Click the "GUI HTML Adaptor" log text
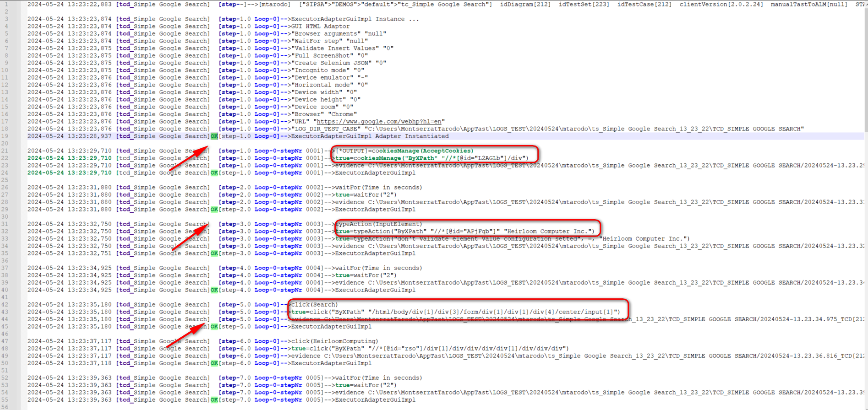 (x=321, y=27)
